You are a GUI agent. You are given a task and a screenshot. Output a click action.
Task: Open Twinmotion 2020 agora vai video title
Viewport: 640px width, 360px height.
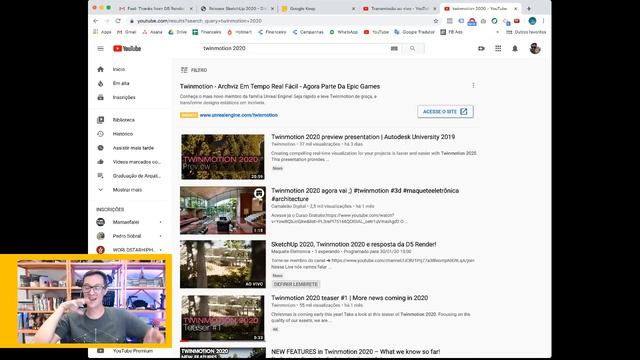(365, 195)
